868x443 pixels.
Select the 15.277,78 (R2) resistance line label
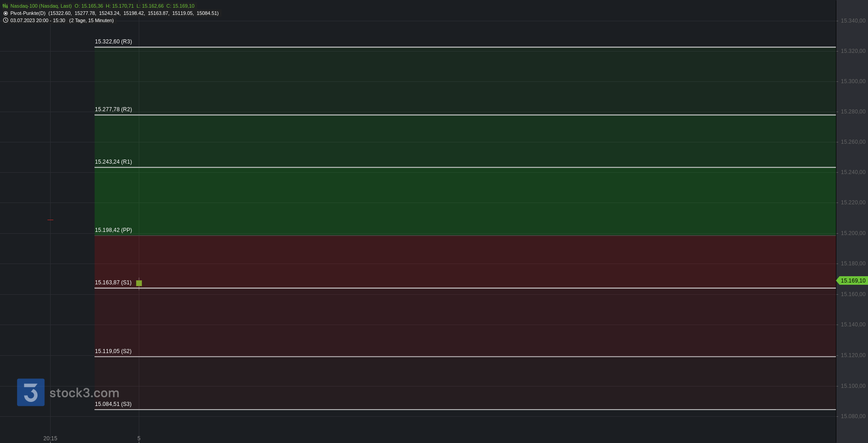coord(113,109)
